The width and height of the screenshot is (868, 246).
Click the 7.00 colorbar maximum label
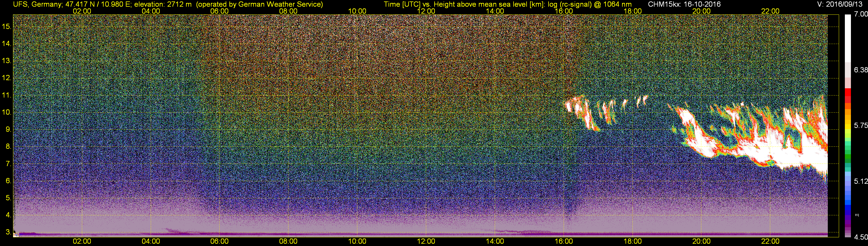[x=861, y=14]
